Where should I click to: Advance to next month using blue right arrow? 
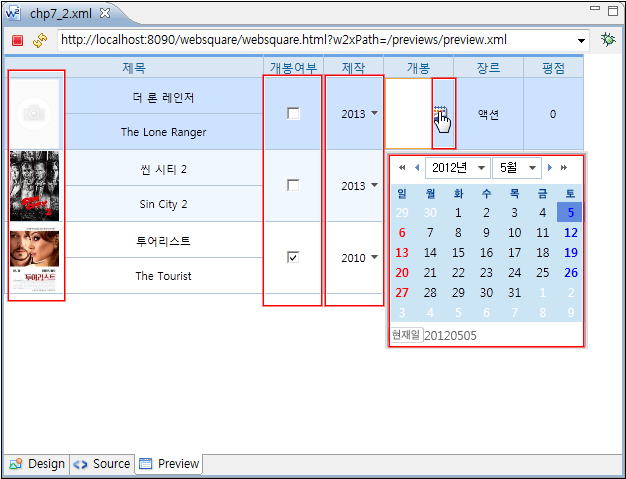[x=550, y=168]
